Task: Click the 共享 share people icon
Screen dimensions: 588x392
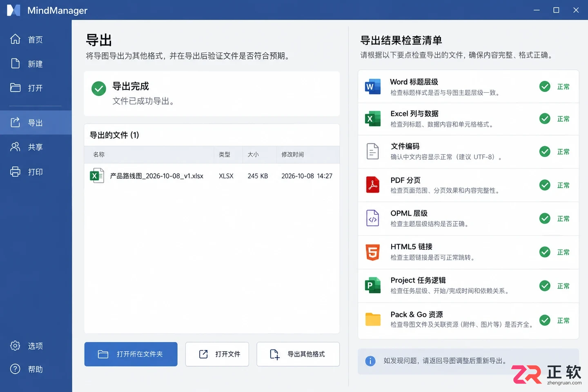Action: point(15,147)
